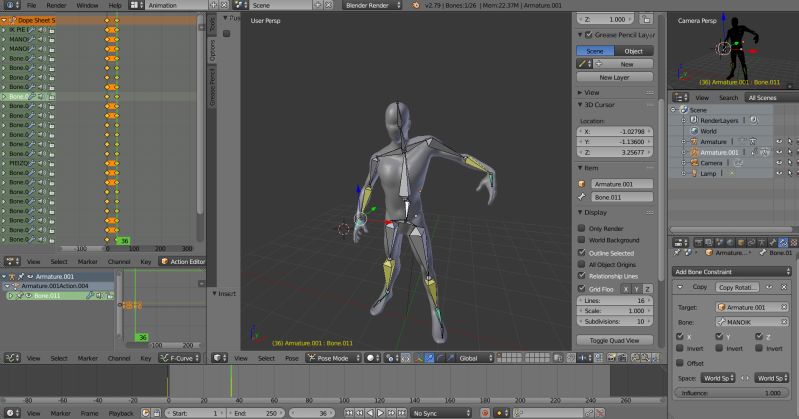Open the Pose Mode dropdown

(x=333, y=358)
